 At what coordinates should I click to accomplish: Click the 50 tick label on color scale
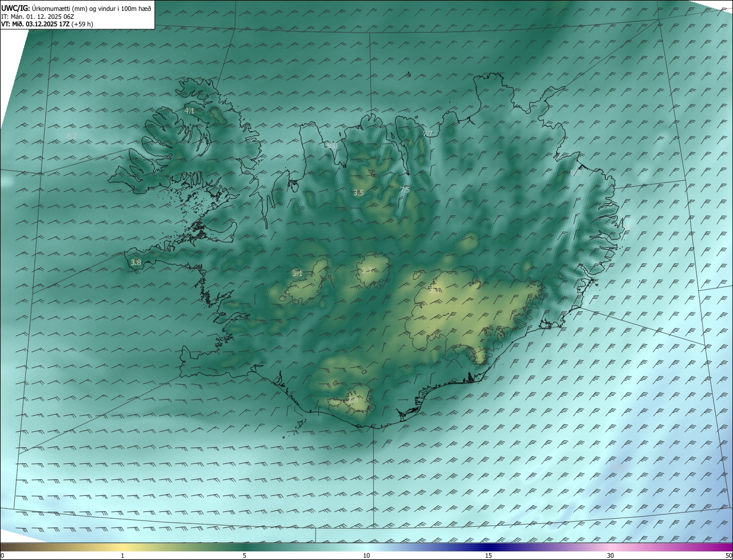pos(729,555)
